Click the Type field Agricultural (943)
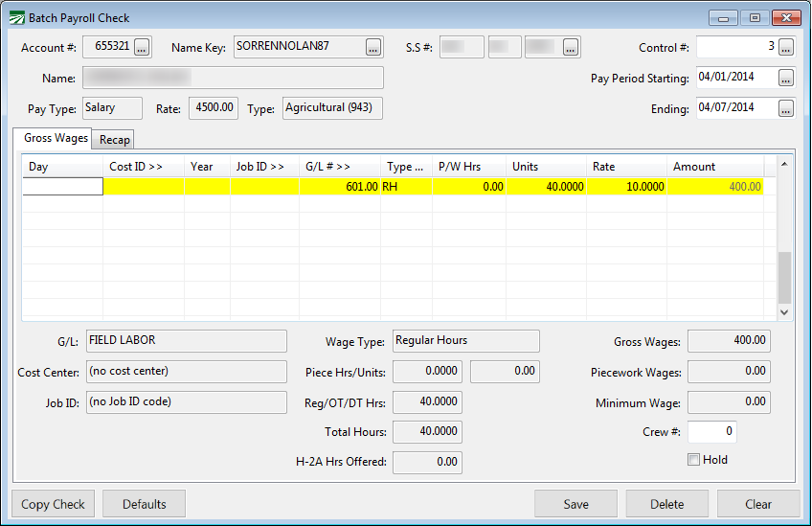The height and width of the screenshot is (526, 812). coord(332,108)
